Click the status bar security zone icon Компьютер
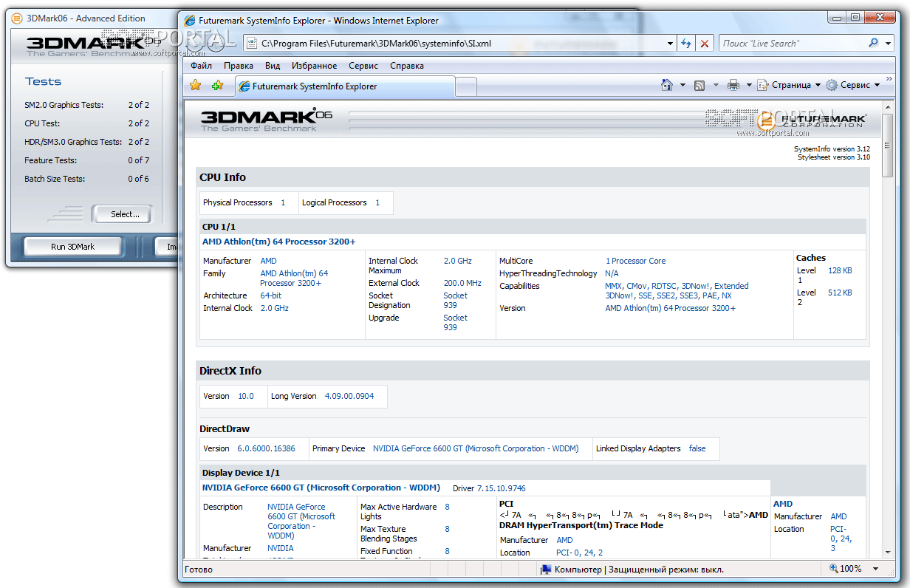Screen dimensions: 910x588 pyautogui.click(x=545, y=570)
